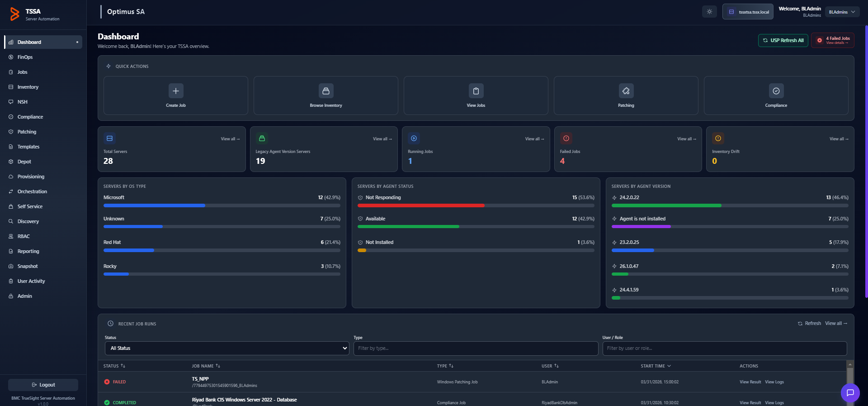Click the NSH sidebar icon
Screen dimensions: 868x406
11,102
